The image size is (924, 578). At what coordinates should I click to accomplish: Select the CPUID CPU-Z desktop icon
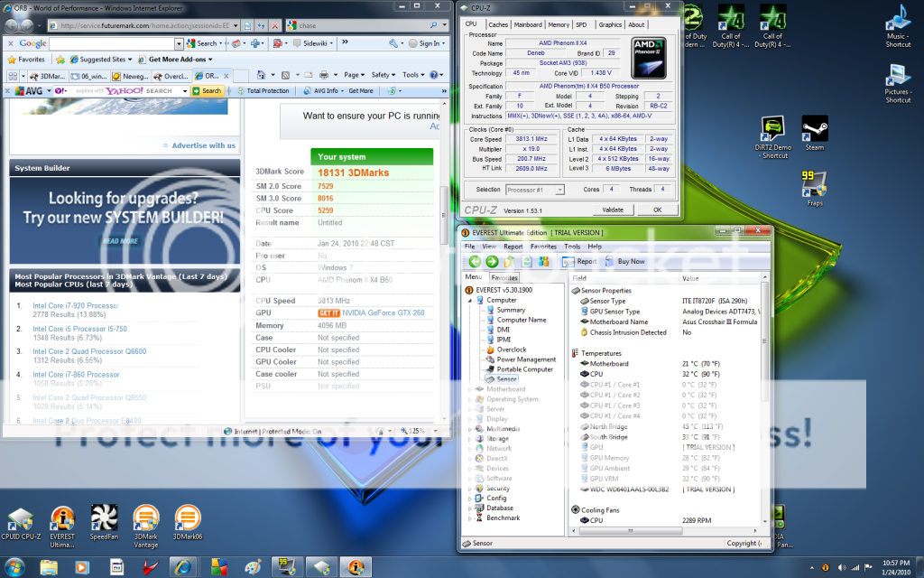point(22,524)
